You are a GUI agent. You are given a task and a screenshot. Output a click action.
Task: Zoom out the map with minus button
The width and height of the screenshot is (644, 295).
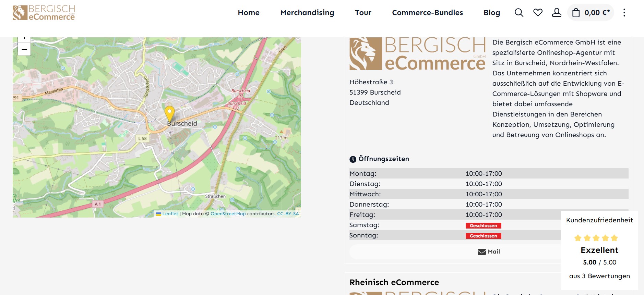24,49
